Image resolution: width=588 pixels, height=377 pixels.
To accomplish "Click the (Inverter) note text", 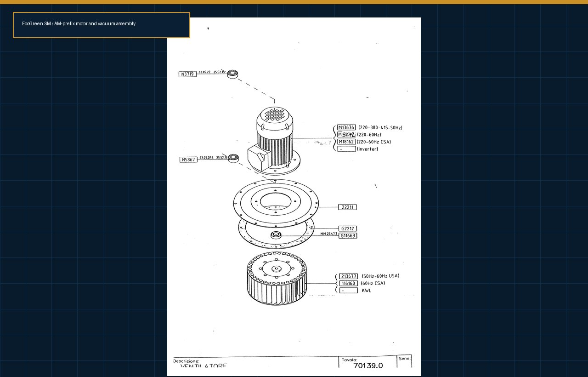I will (367, 149).
